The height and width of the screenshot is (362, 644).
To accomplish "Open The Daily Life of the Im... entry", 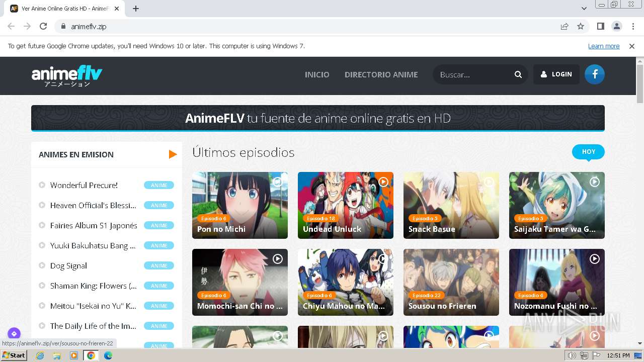I will 93,326.
